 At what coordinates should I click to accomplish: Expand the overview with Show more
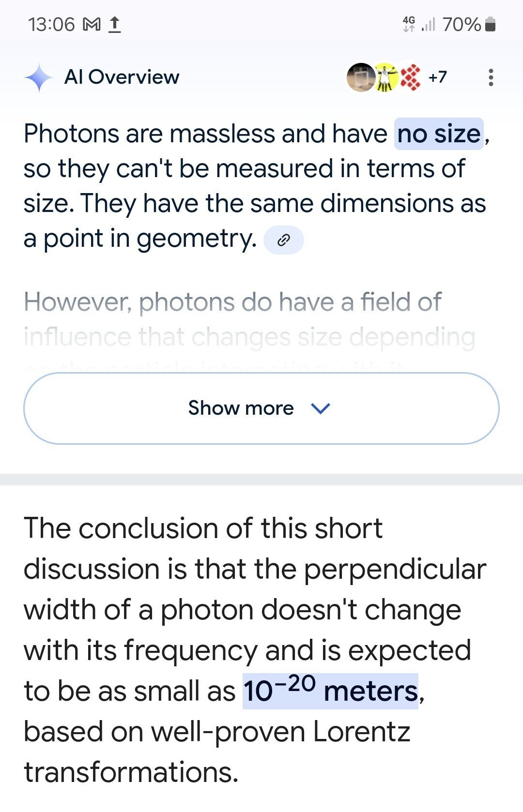(261, 408)
